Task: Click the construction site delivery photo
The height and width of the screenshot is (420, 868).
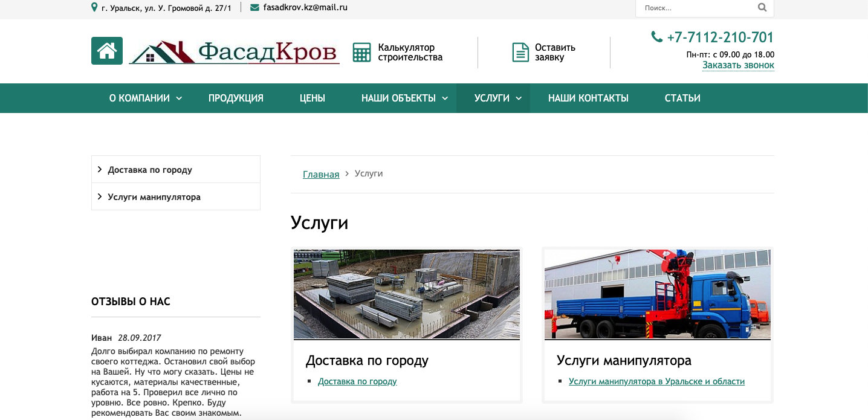Action: (x=407, y=294)
